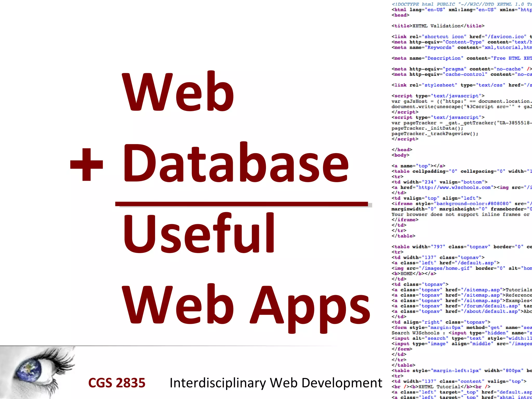Click the red horizontal divider line
This screenshot has width=532, height=399.
[242, 204]
